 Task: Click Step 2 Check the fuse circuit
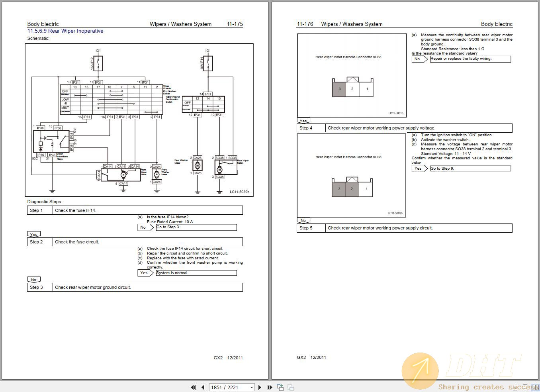pos(135,242)
